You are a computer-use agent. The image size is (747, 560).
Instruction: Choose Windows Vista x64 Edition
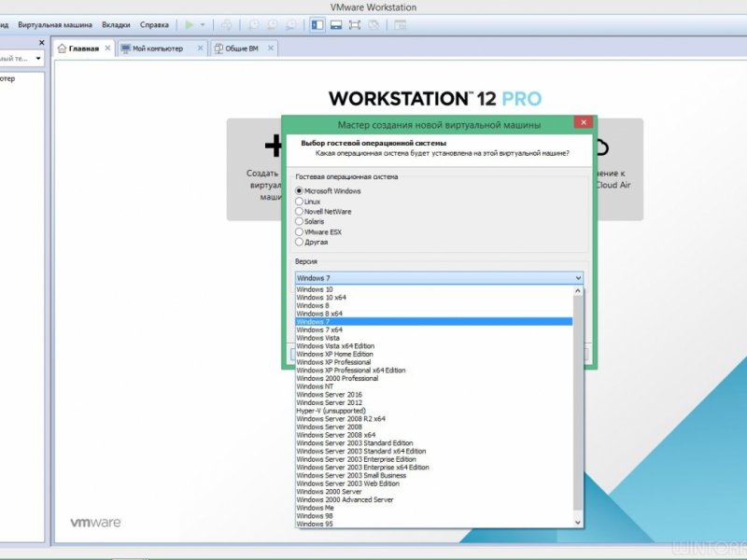[434, 346]
